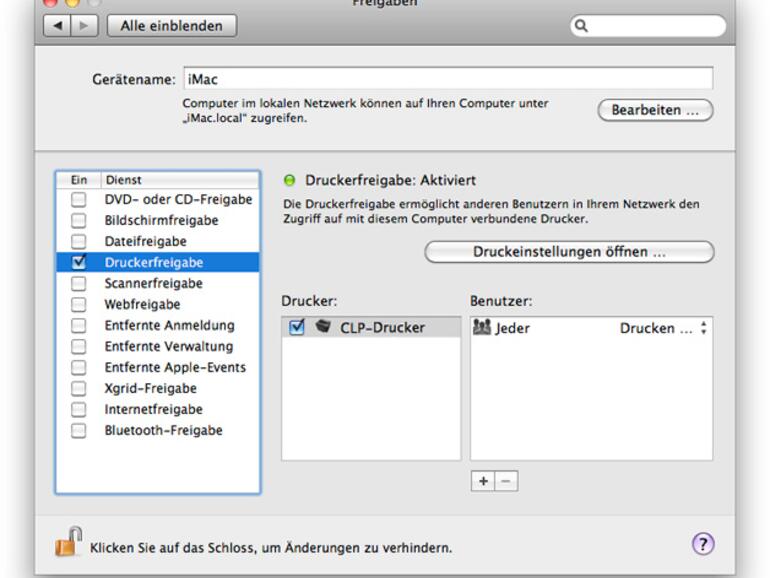Click the back arrow navigation button
The width and height of the screenshot is (770, 578).
57,26
